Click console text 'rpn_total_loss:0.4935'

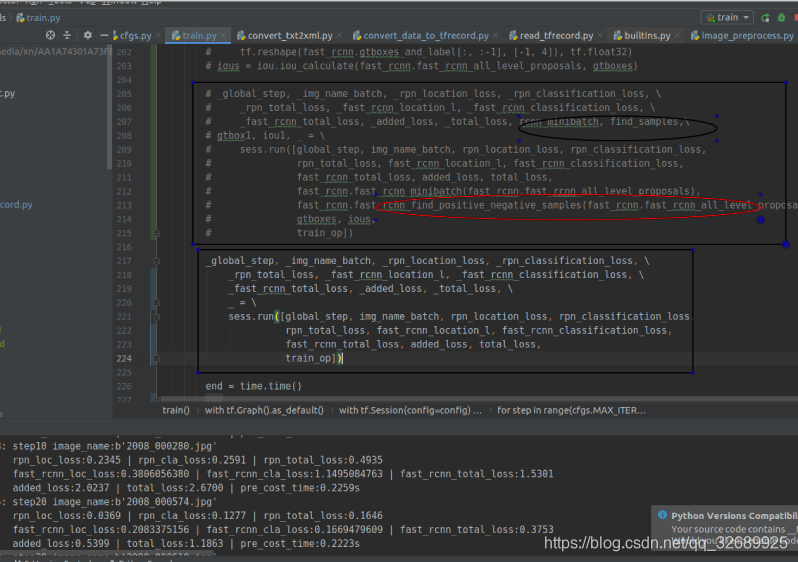(323, 460)
